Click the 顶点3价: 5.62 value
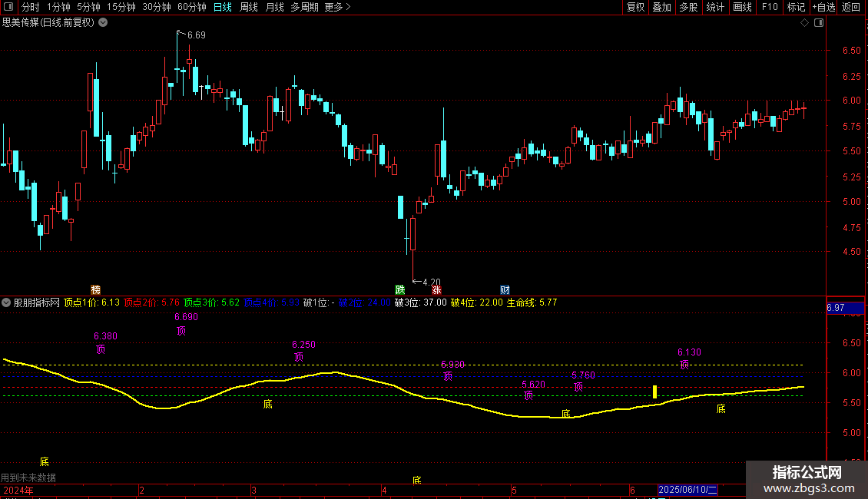This screenshot has height=499, width=868. coord(211,302)
